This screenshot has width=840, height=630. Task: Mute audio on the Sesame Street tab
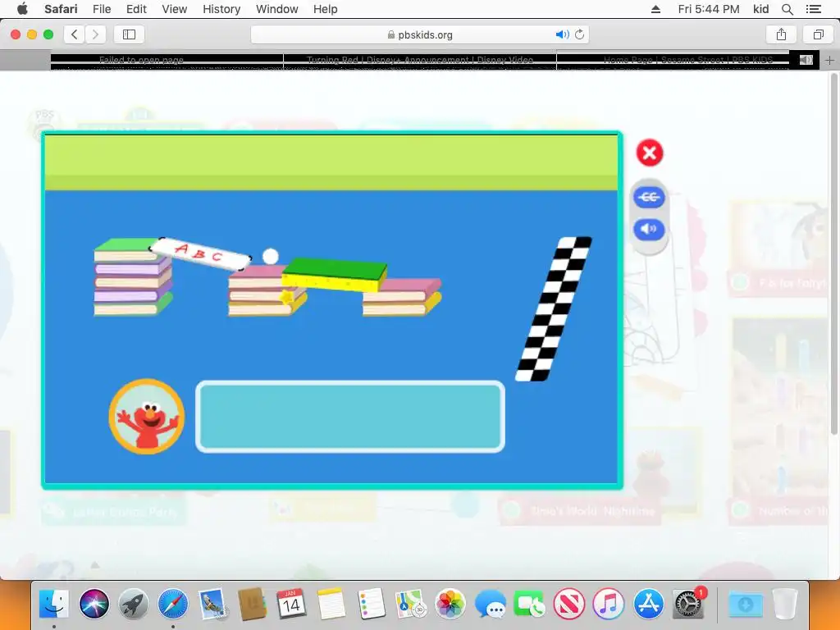point(806,60)
